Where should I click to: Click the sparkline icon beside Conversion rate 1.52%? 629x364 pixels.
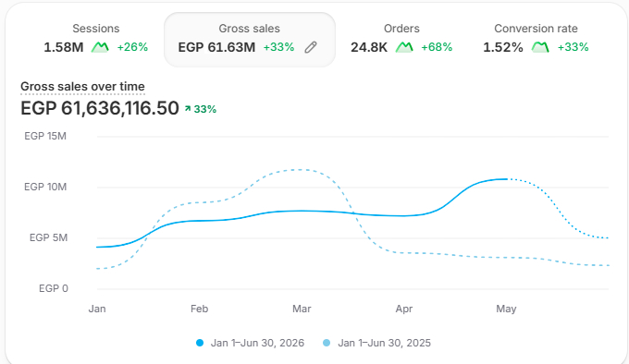(x=540, y=47)
